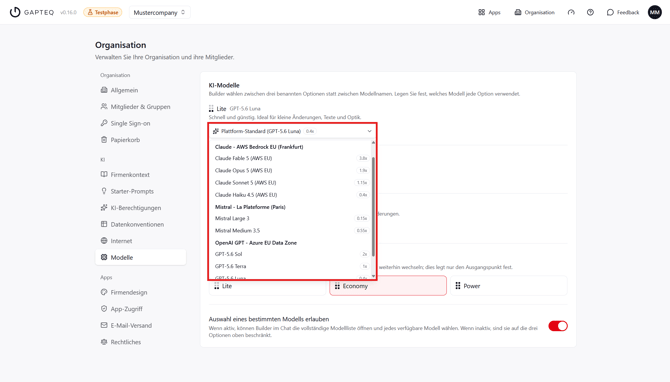
Task: Click the model list scroll-up arrow
Action: 373,143
